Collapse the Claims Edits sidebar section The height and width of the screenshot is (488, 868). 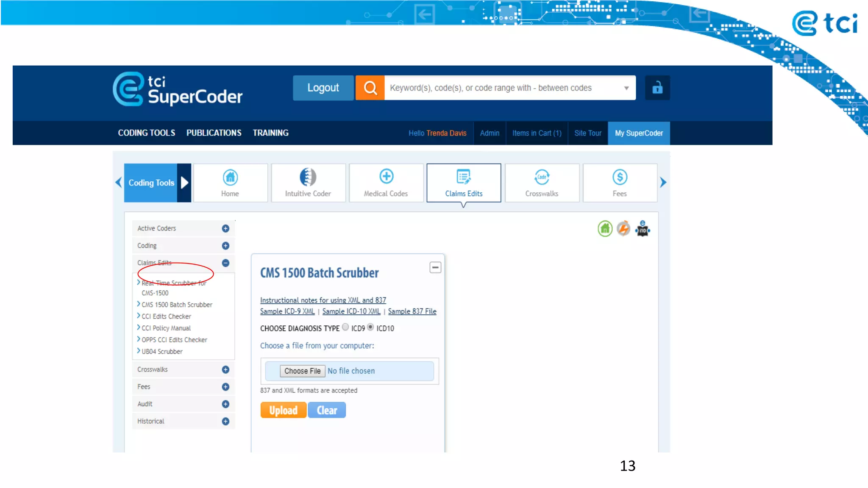225,263
